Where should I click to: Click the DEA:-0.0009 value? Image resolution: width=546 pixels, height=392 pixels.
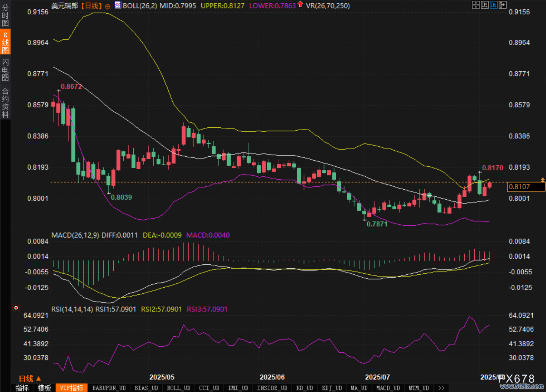tap(162, 235)
